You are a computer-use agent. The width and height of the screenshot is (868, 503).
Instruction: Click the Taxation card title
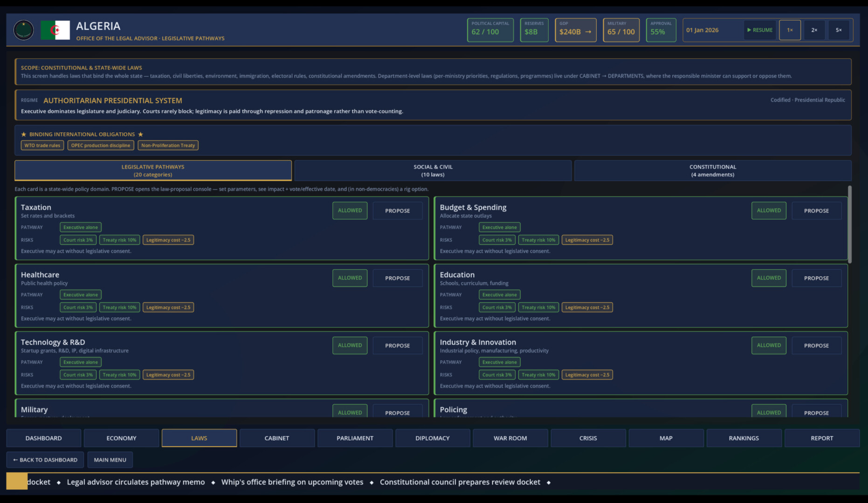click(x=36, y=207)
